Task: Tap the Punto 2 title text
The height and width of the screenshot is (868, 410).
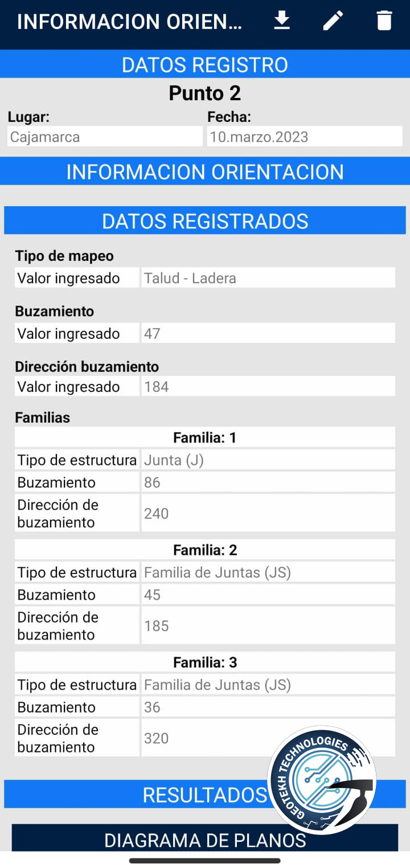Action: tap(205, 93)
